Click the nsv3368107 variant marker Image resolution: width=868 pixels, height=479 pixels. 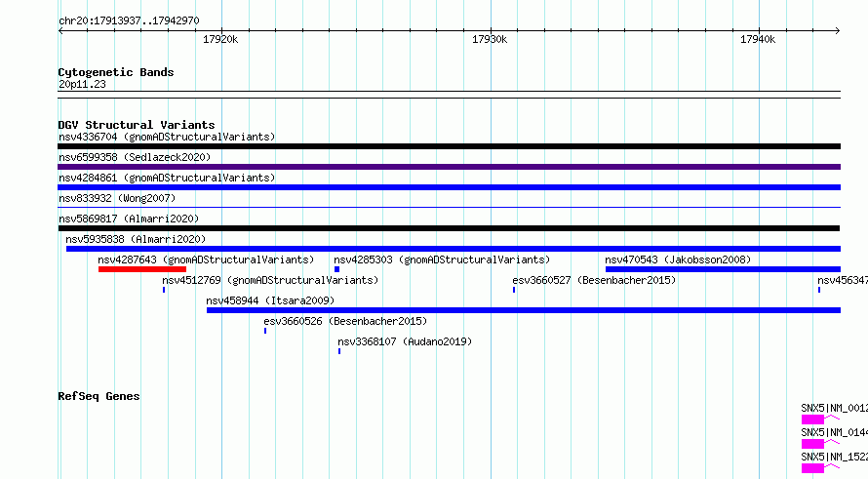coord(339,351)
